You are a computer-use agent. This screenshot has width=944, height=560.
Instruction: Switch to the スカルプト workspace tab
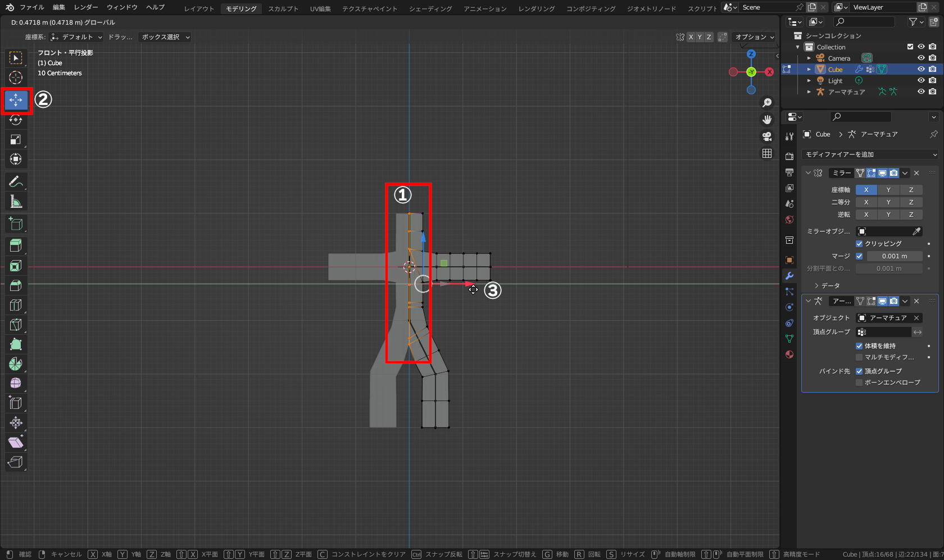[x=283, y=8]
